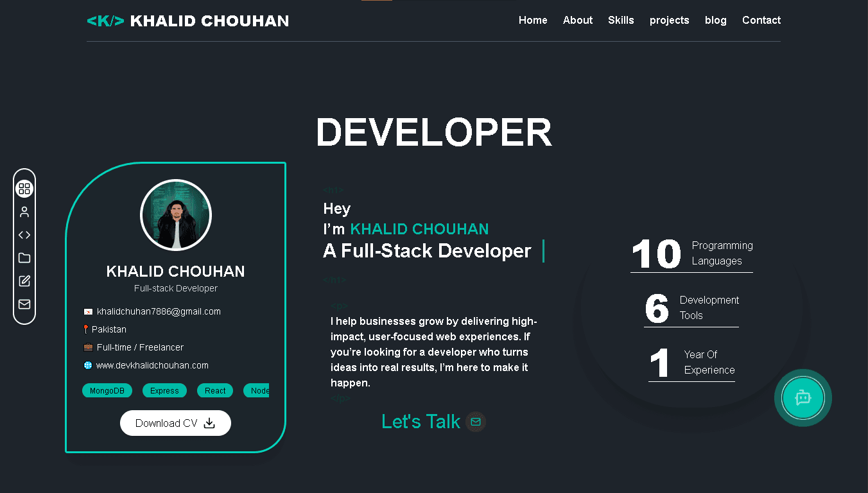Navigate to projects in the top menu
Image resolution: width=868 pixels, height=493 pixels.
click(x=670, y=21)
